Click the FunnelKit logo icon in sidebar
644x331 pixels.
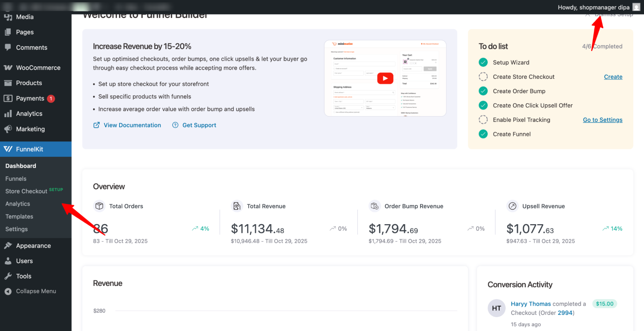[x=8, y=149]
